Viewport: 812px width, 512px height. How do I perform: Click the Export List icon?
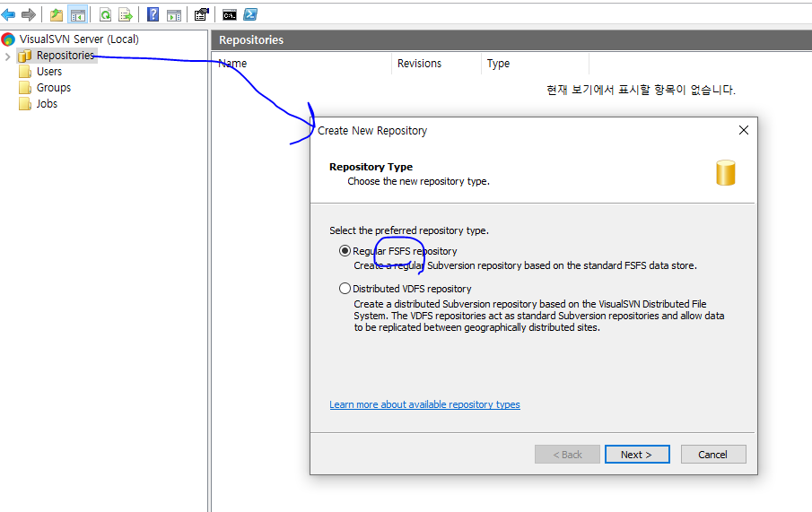point(126,15)
